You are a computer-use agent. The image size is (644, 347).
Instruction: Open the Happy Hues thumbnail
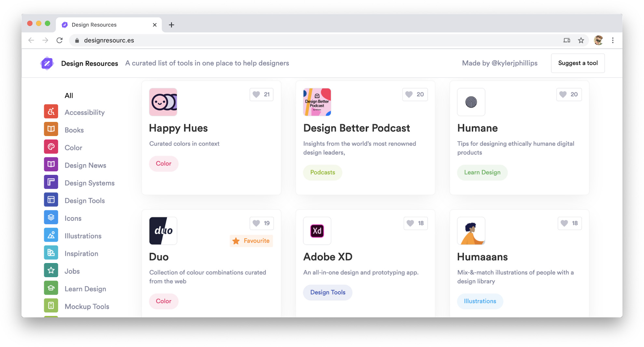pyautogui.click(x=163, y=102)
